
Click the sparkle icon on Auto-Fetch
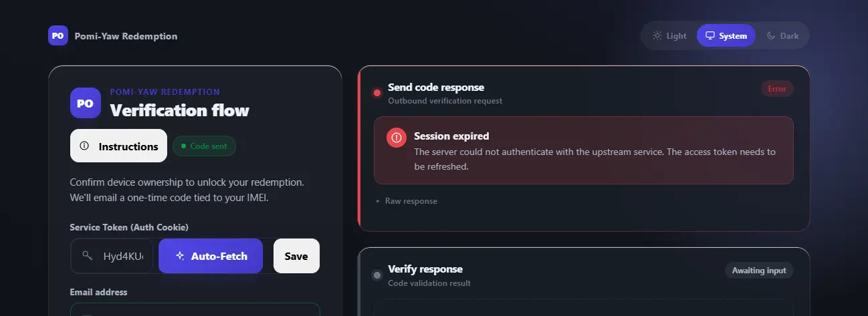[180, 256]
